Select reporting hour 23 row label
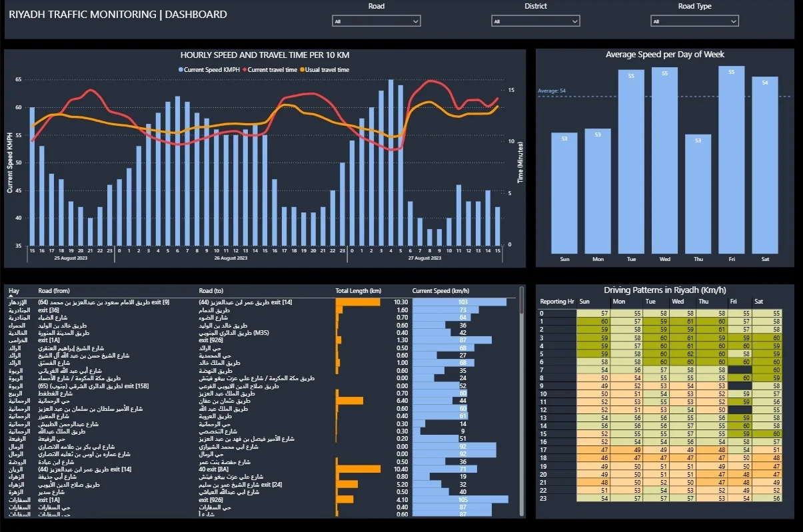Screen dimensions: 803x532 coord(542,498)
